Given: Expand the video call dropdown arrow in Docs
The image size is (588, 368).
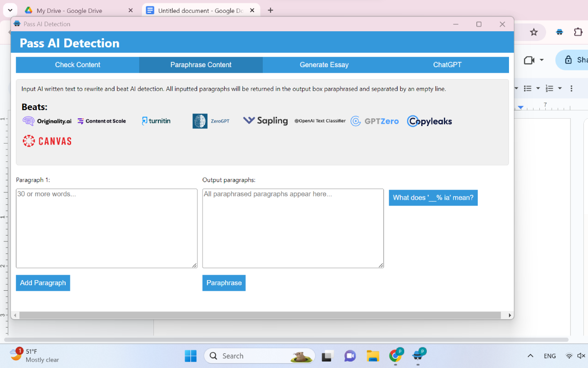Looking at the screenshot, I should coord(542,60).
